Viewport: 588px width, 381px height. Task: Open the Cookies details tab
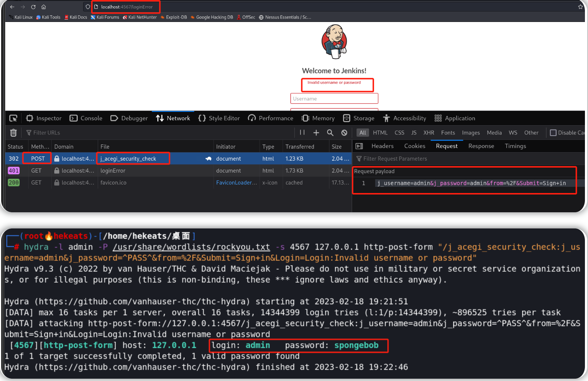414,146
